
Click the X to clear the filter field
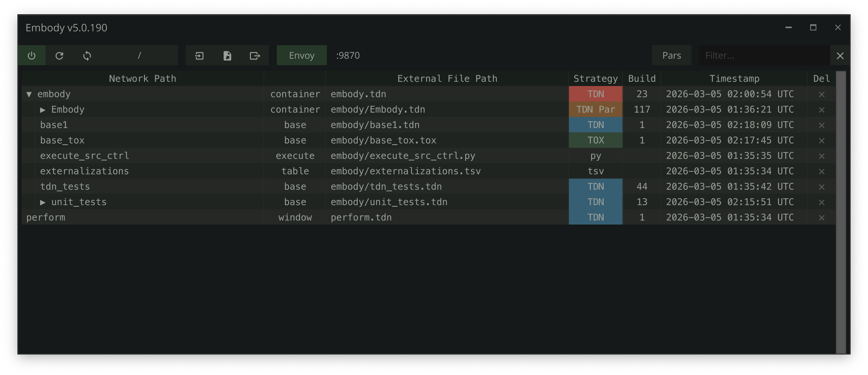click(x=839, y=55)
